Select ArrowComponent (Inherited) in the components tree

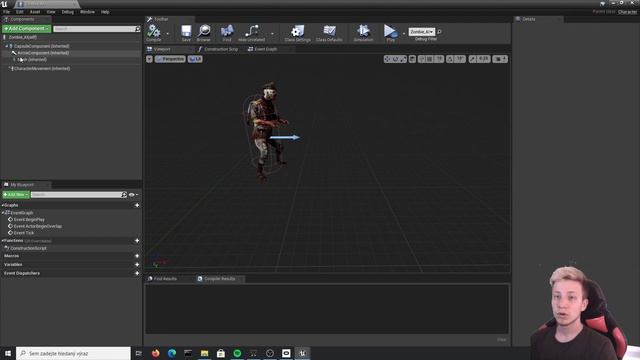43,53
